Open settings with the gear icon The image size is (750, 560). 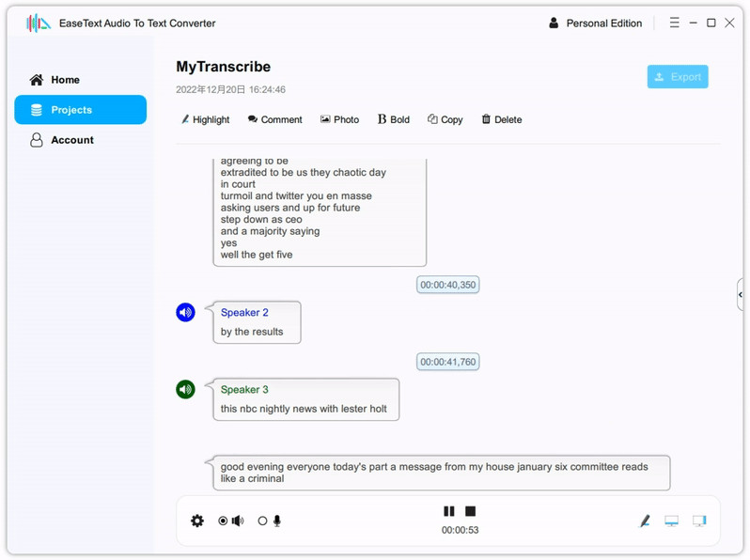pyautogui.click(x=197, y=521)
